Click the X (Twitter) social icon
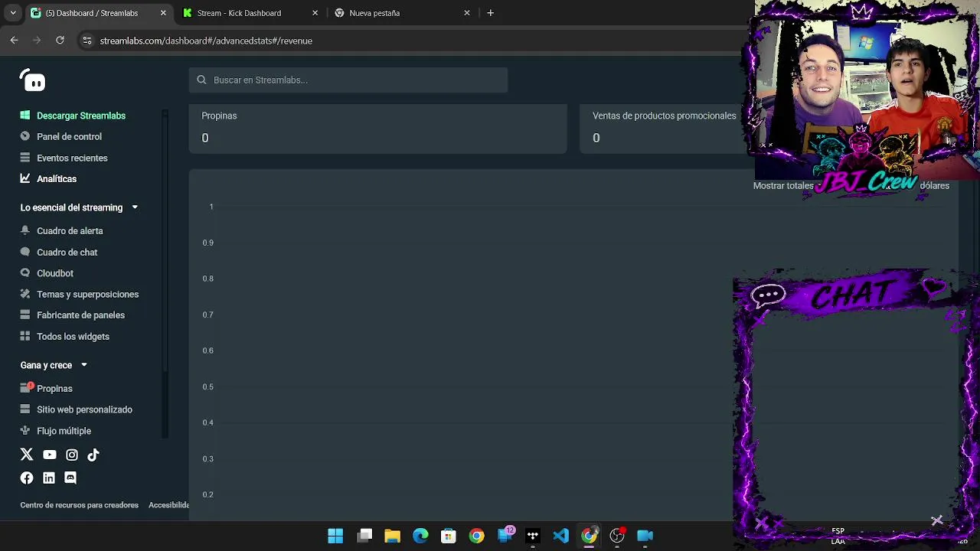Viewport: 980px width, 551px height. coord(27,455)
